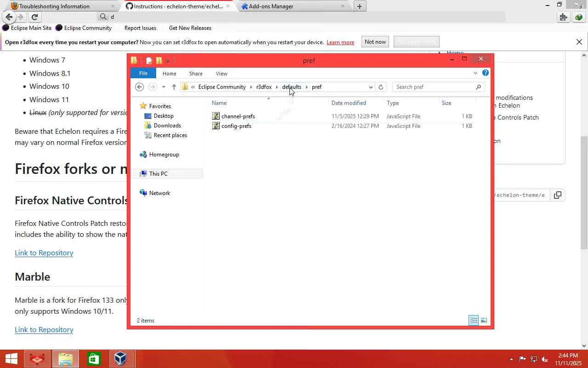Expand hidden breadcrumb path chevrons
Image resolution: width=588 pixels, height=368 pixels.
tap(193, 87)
